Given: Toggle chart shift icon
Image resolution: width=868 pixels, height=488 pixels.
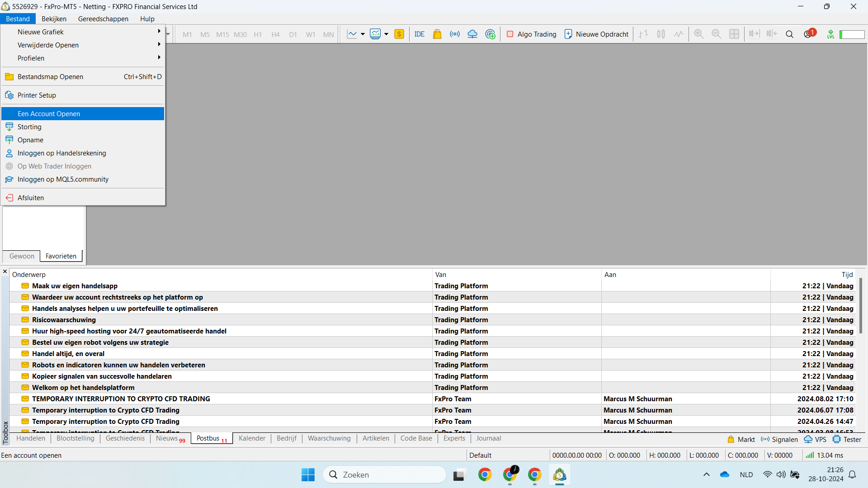Looking at the screenshot, I should coord(772,34).
